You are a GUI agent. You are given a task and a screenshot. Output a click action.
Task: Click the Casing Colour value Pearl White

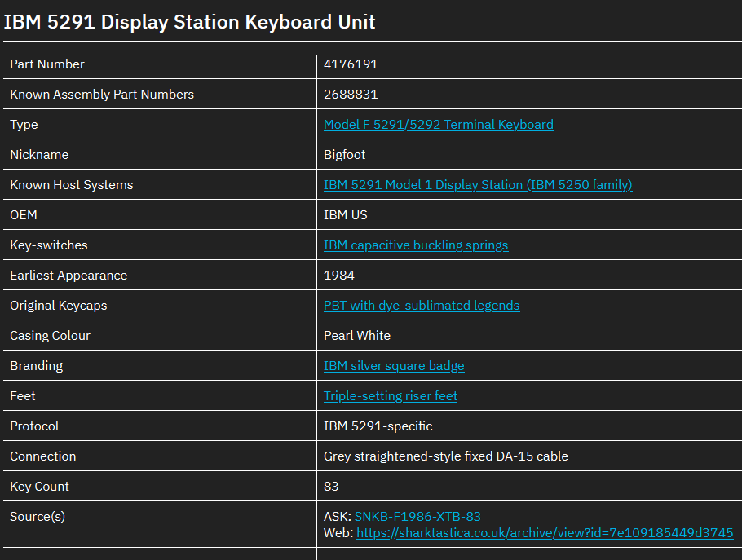(x=356, y=335)
